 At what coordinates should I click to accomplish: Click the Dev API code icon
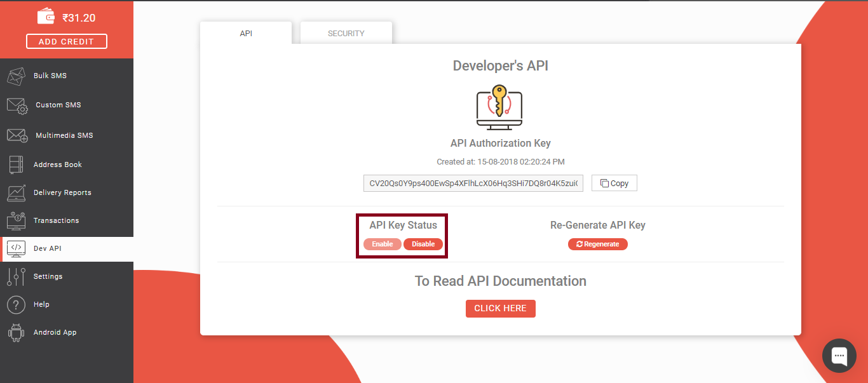click(x=16, y=248)
